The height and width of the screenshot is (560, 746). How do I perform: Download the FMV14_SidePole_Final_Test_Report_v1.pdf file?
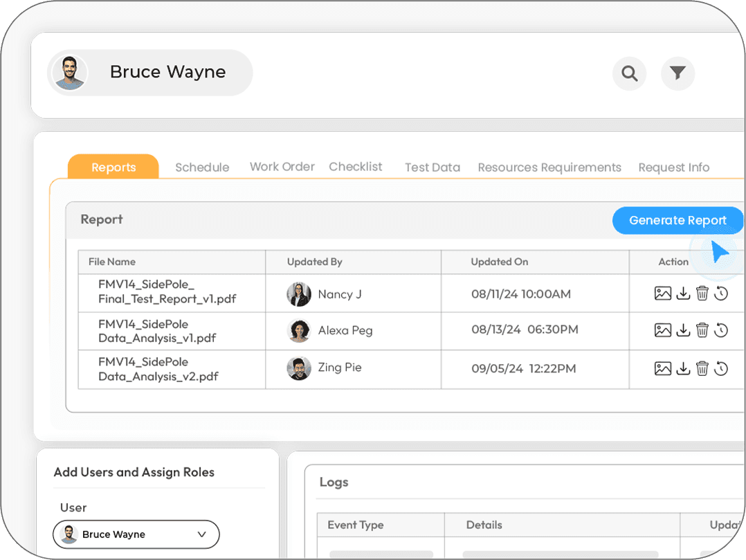point(683,293)
